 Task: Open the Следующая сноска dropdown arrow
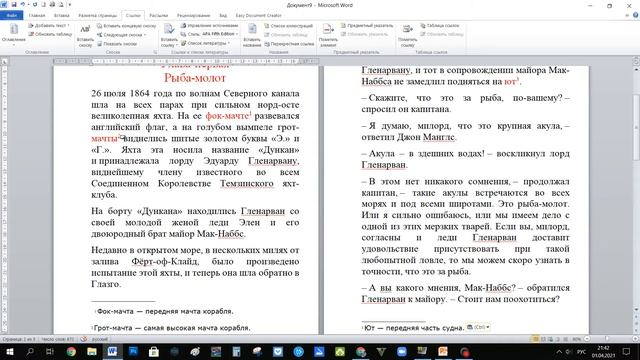coord(145,35)
